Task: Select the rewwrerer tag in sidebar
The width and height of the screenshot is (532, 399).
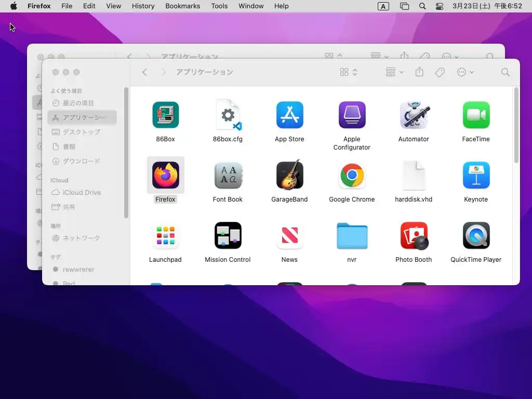Action: pos(82,270)
